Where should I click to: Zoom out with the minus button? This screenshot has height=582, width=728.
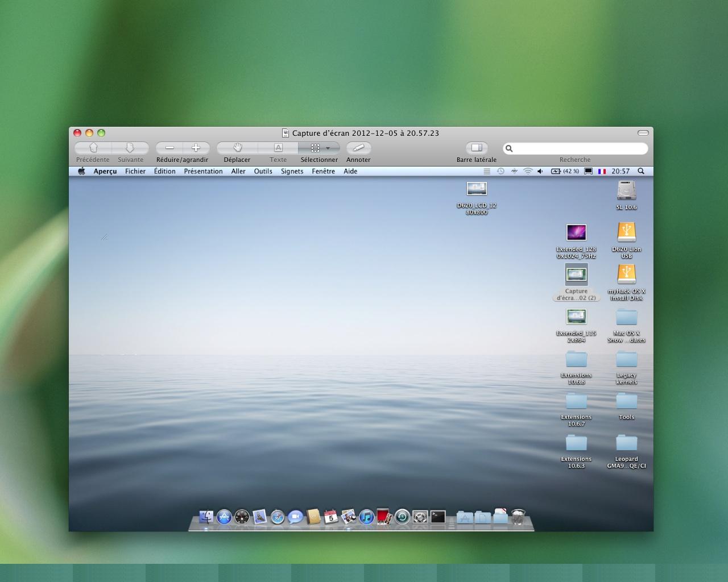169,148
